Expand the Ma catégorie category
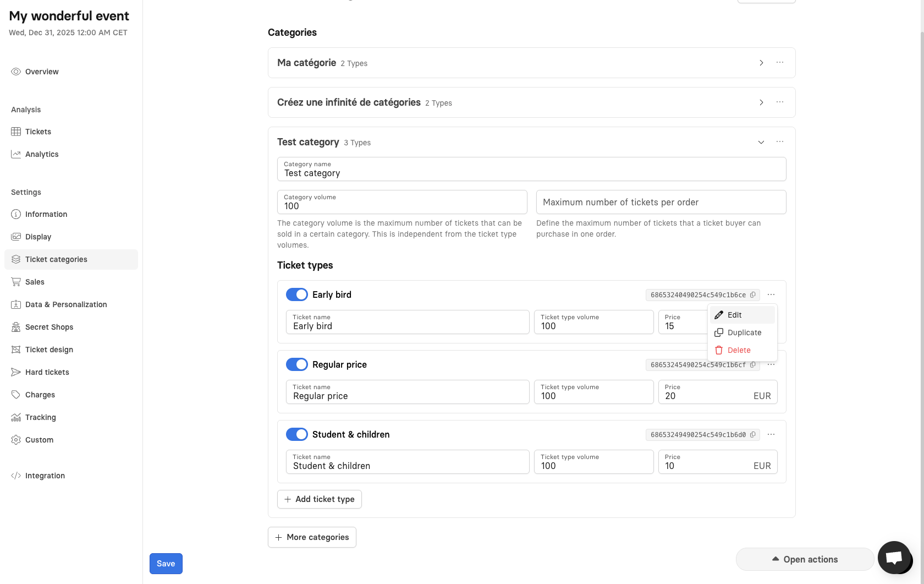924x584 pixels. (761, 63)
